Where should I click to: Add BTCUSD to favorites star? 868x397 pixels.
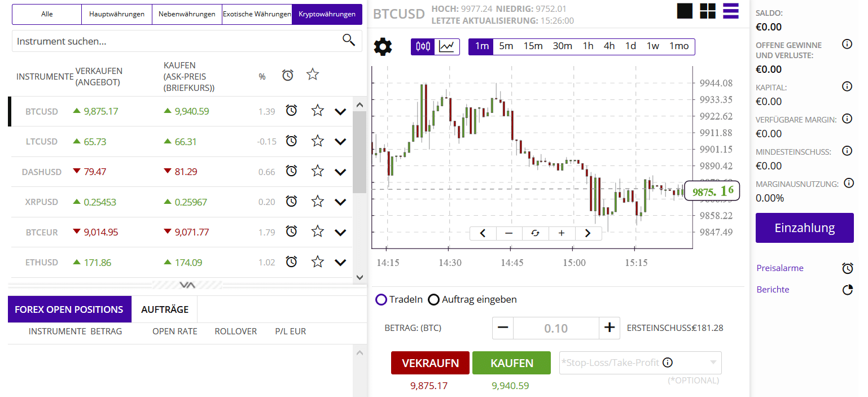click(318, 111)
